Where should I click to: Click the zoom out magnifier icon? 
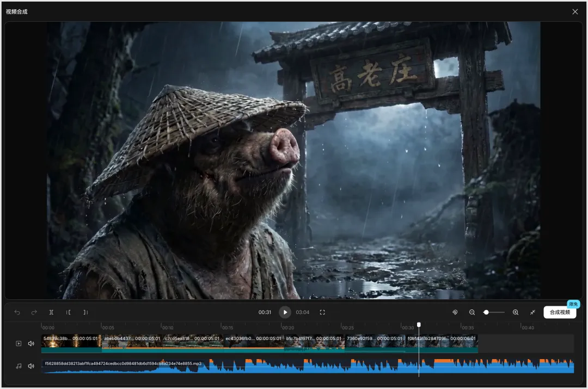[x=472, y=312]
